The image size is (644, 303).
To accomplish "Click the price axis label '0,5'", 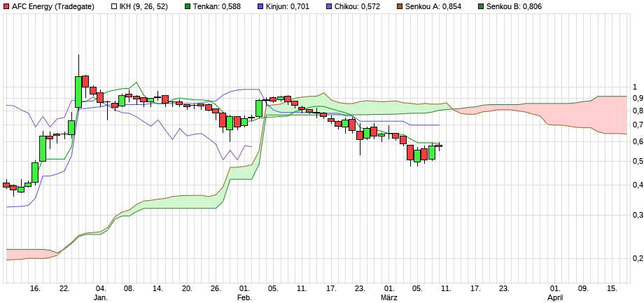I will [638, 162].
